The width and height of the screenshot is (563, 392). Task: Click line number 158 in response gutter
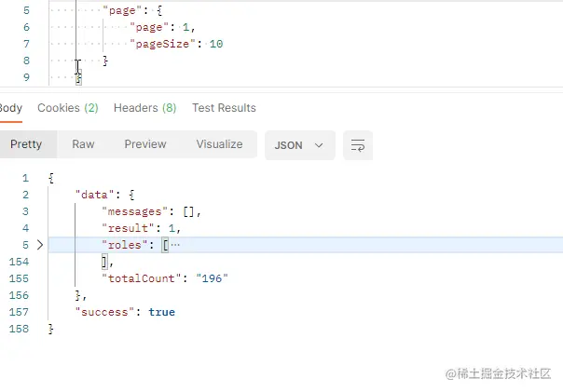pos(19,329)
